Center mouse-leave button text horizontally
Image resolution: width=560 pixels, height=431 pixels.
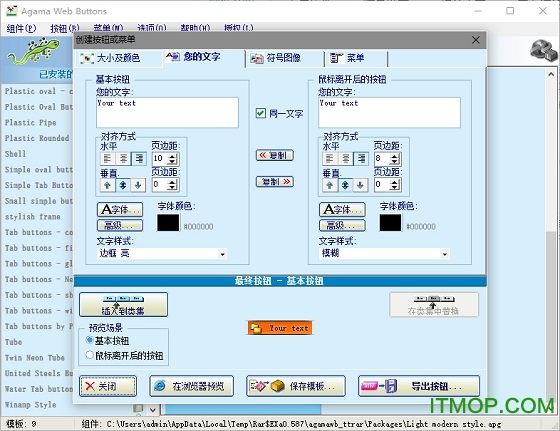pos(345,159)
